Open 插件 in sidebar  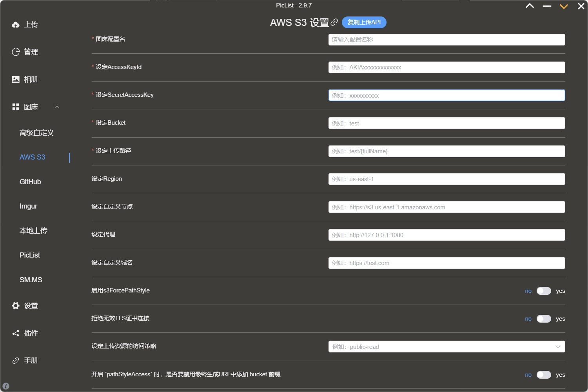[x=31, y=333]
